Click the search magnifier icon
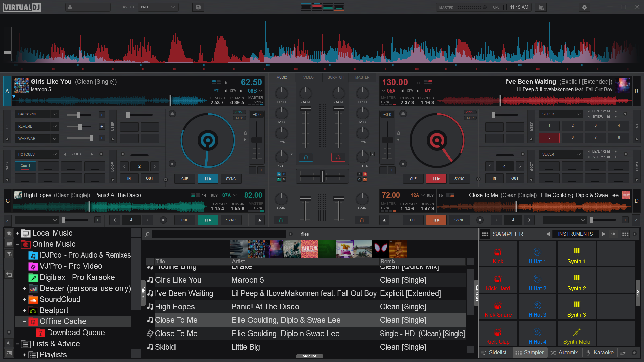The width and height of the screenshot is (644, 362). [x=147, y=234]
